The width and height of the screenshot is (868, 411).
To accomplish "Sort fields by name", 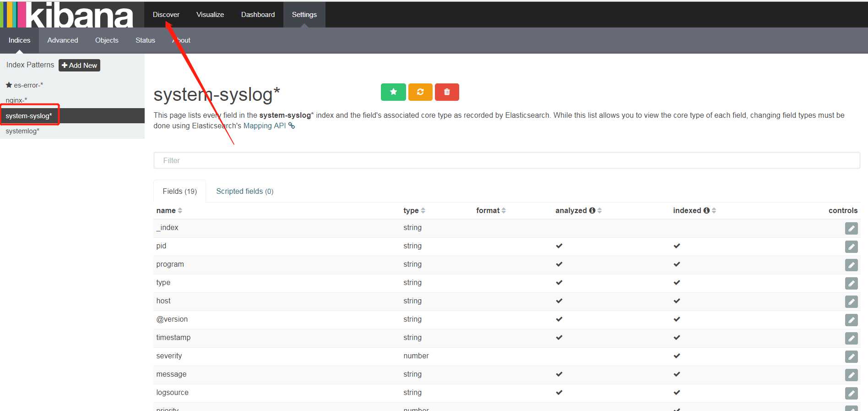I will click(180, 210).
